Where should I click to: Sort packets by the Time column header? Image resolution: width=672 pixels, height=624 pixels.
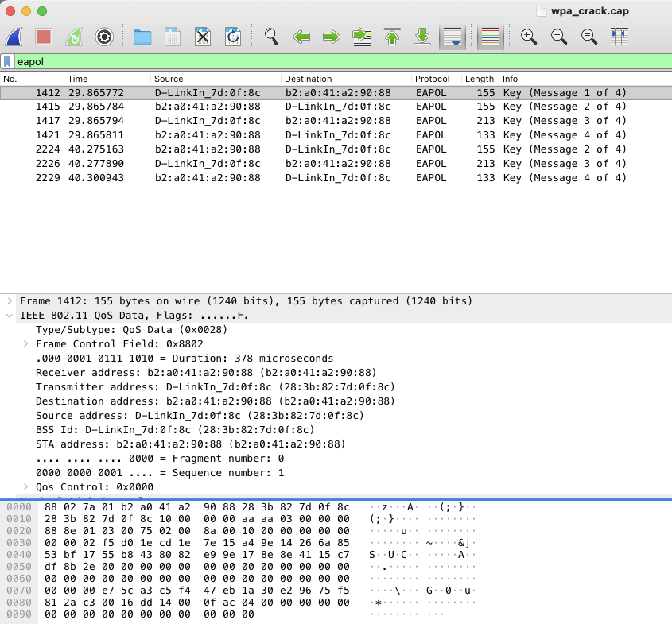[x=107, y=79]
